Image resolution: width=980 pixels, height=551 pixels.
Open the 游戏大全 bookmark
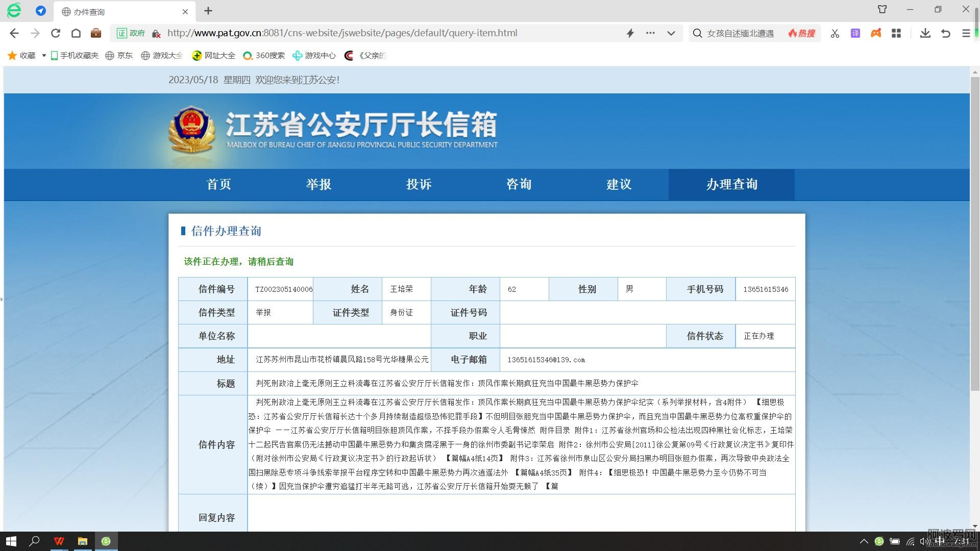[162, 56]
